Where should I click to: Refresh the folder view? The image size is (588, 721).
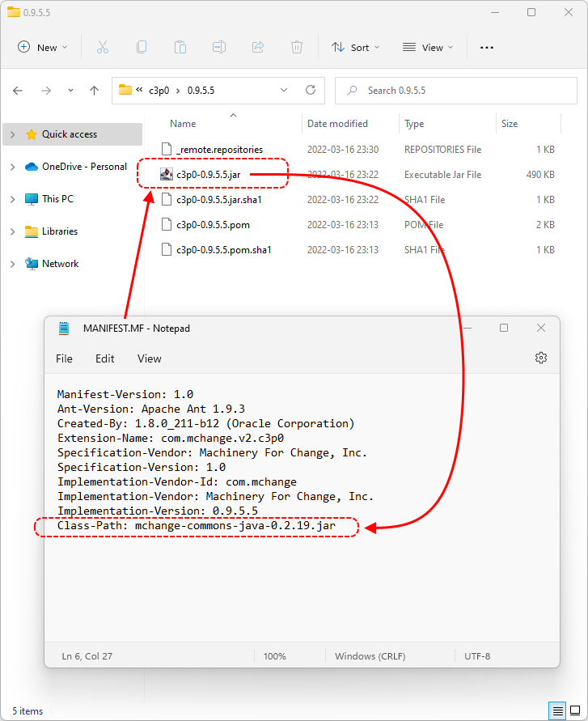311,90
